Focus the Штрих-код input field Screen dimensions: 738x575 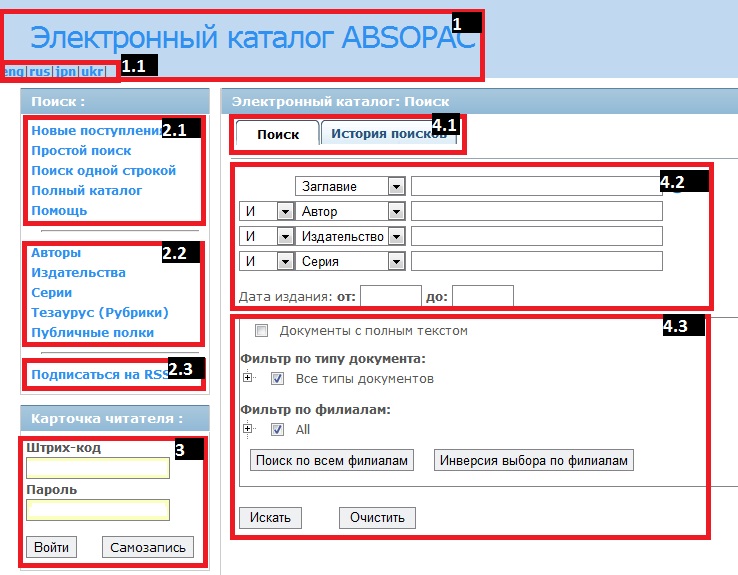pyautogui.click(x=98, y=468)
